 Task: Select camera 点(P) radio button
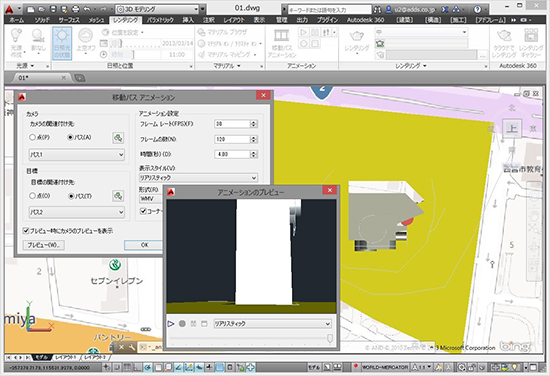pyautogui.click(x=32, y=137)
